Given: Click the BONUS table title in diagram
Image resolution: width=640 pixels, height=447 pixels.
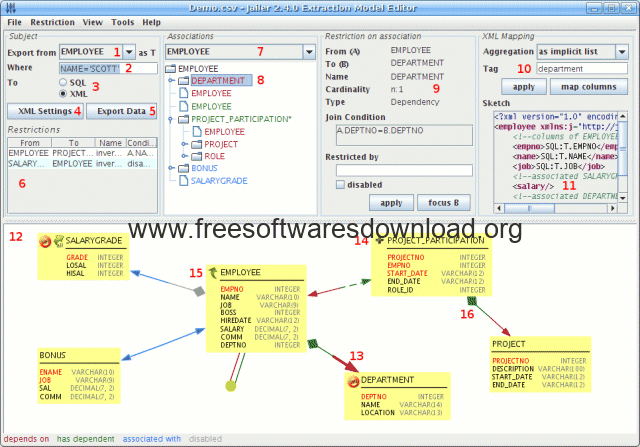Looking at the screenshot, I should [52, 355].
